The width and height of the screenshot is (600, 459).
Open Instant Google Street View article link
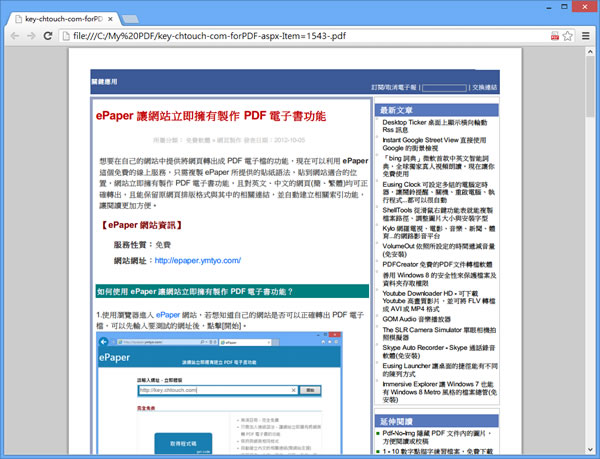[434, 144]
